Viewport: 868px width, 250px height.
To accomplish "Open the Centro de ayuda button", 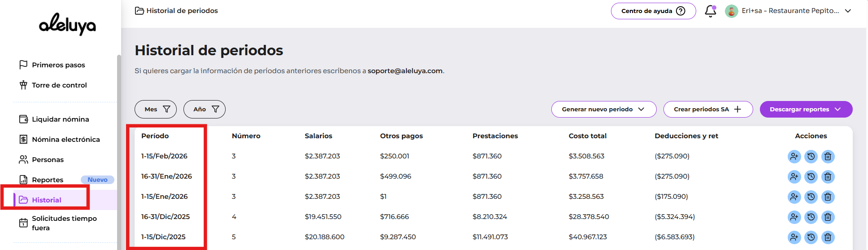I will 653,11.
